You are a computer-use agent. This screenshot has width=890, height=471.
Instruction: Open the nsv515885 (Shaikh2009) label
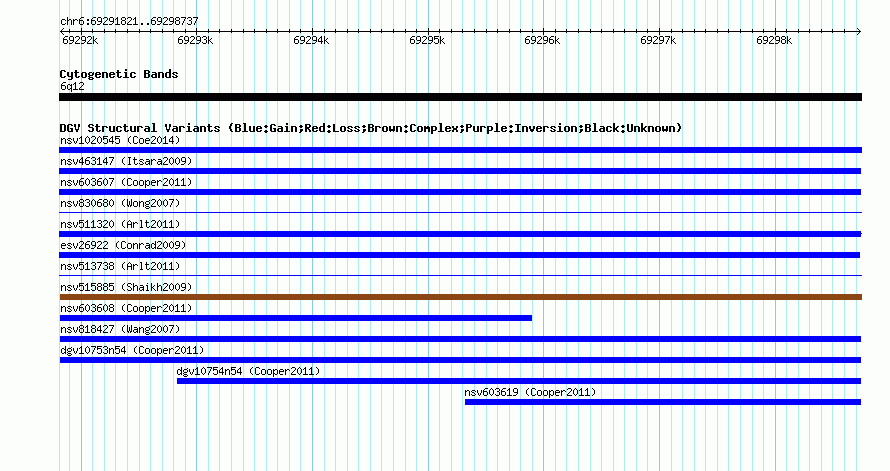click(x=126, y=287)
